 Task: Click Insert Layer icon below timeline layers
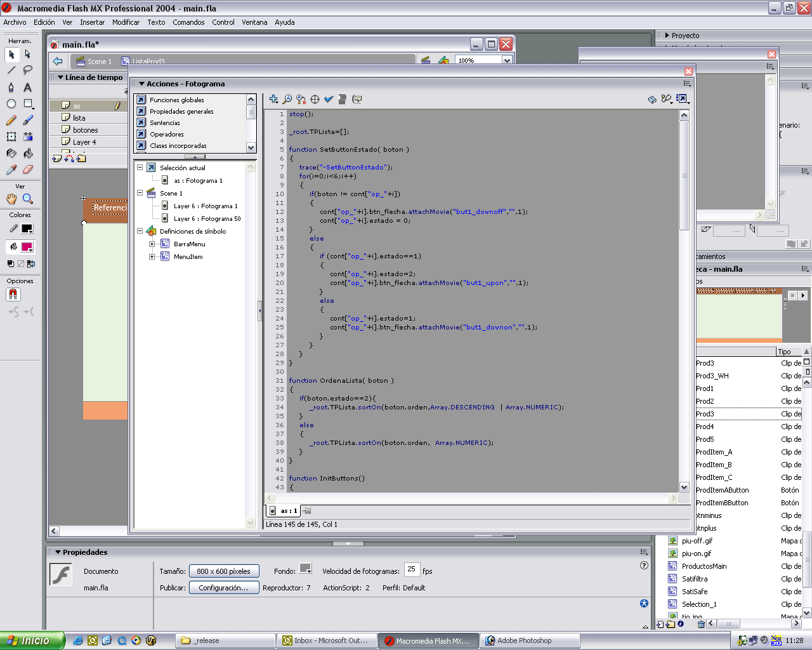pos(57,158)
